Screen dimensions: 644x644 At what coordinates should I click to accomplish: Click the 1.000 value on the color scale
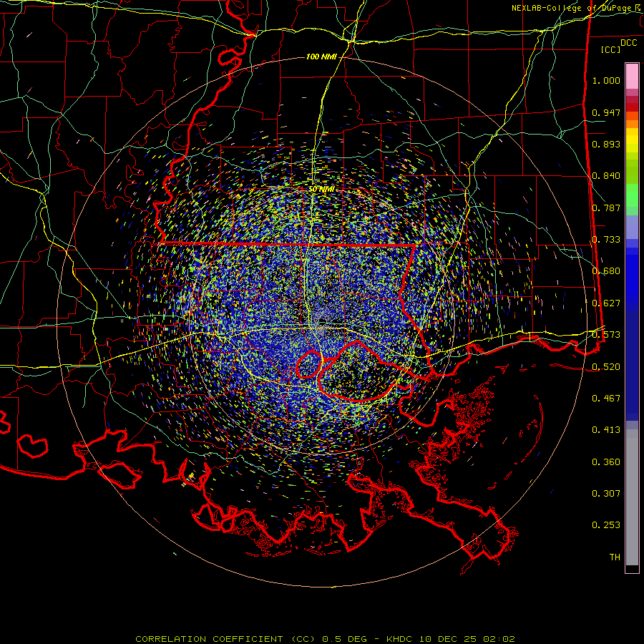(606, 80)
